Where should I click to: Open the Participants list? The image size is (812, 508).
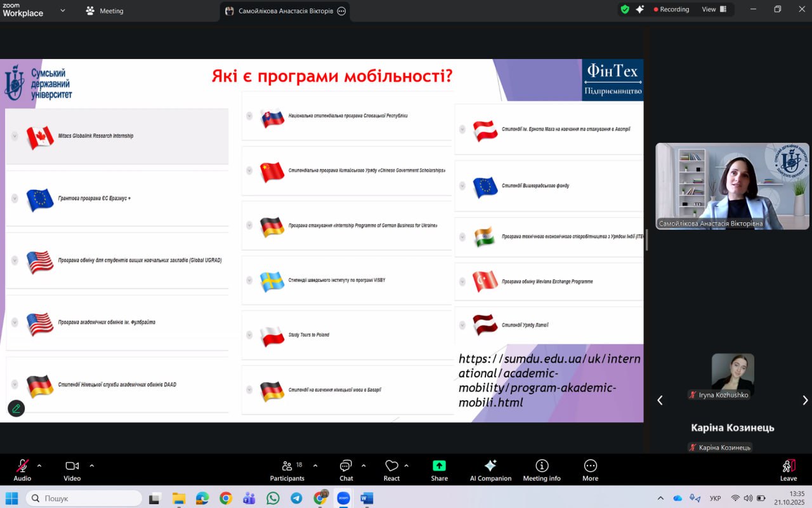pos(287,470)
